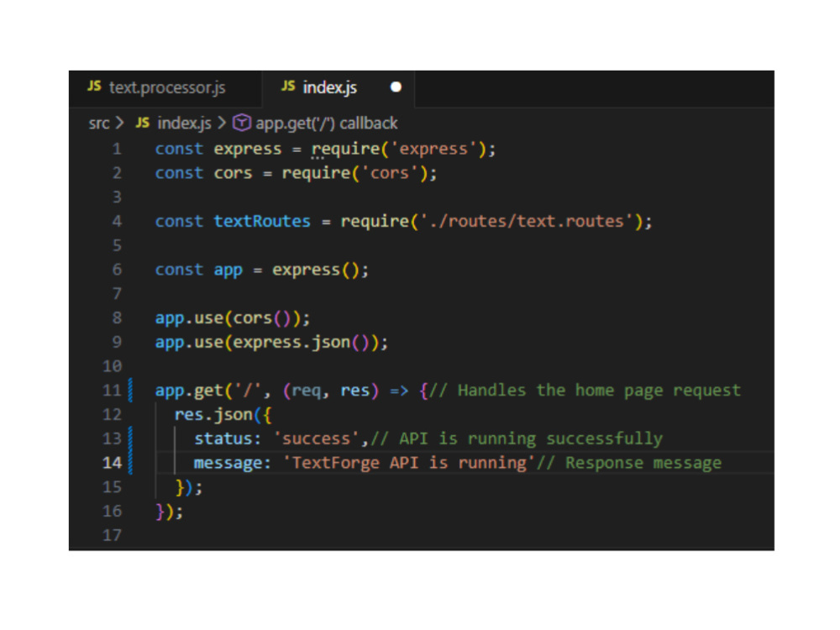Click line number 17 in the gutter
This screenshot has height=630, width=840.
(x=112, y=534)
